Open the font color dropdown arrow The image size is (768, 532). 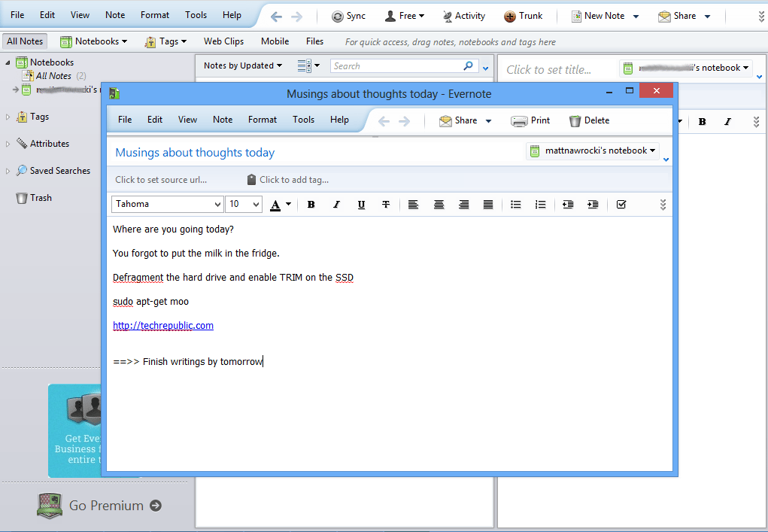(289, 204)
